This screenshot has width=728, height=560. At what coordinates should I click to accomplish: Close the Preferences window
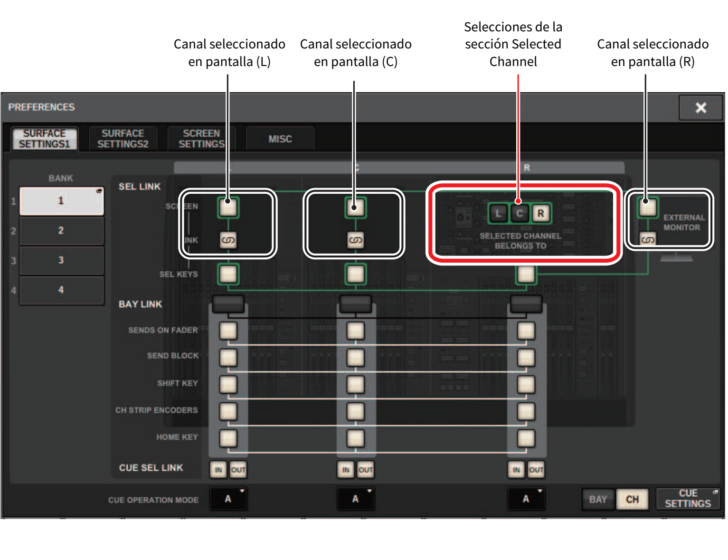click(700, 108)
